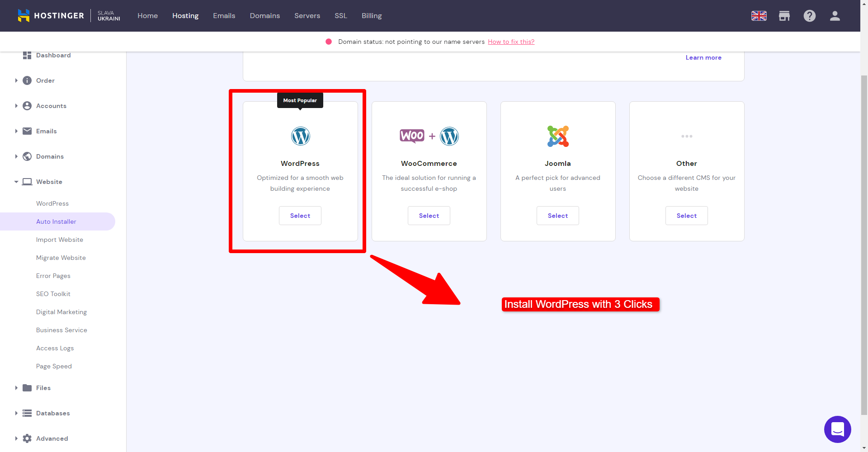Open SEO Toolkit in sidebar
The width and height of the screenshot is (868, 452).
point(53,294)
